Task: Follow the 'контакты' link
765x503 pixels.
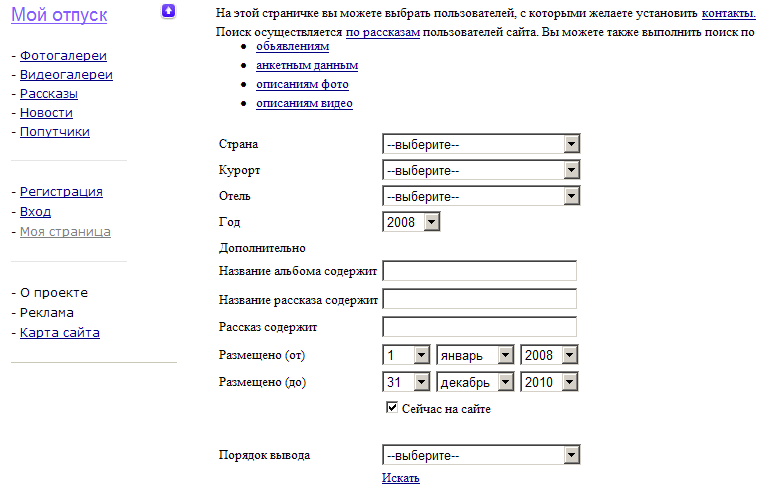Action: point(728,13)
